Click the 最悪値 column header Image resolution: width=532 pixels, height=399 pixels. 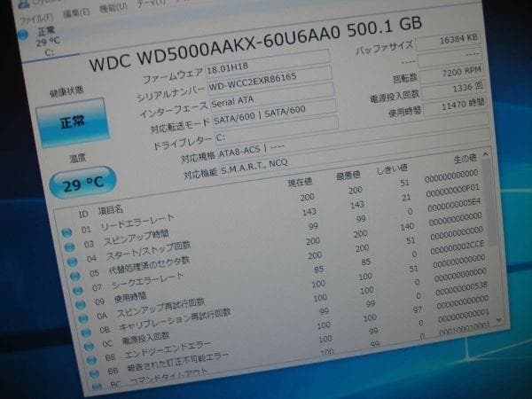[348, 175]
